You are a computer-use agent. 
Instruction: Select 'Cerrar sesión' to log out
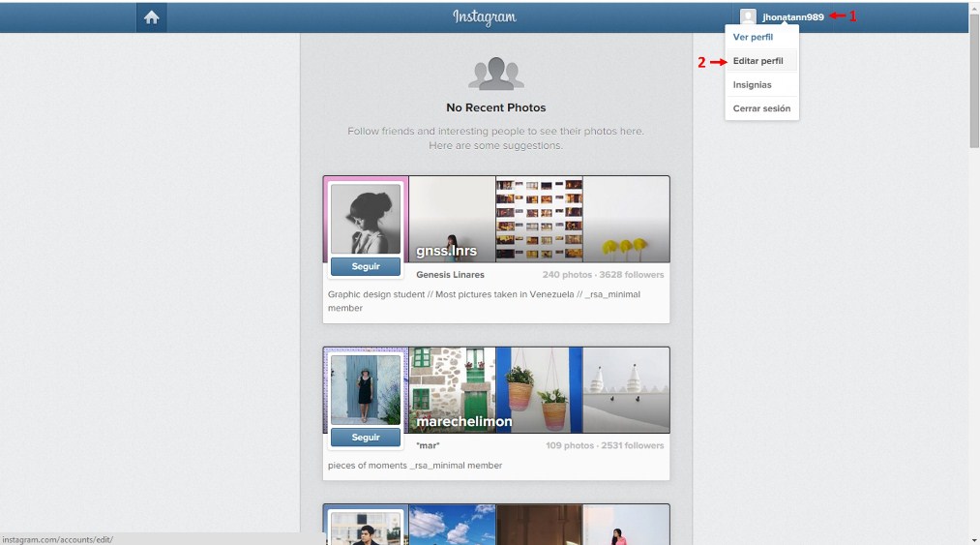pyautogui.click(x=761, y=108)
